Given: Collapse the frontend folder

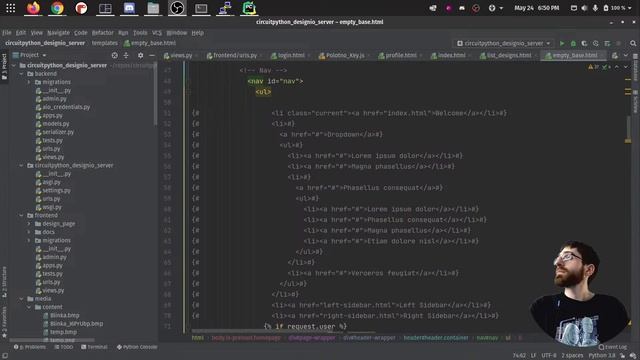Looking at the screenshot, I should click(21, 216).
